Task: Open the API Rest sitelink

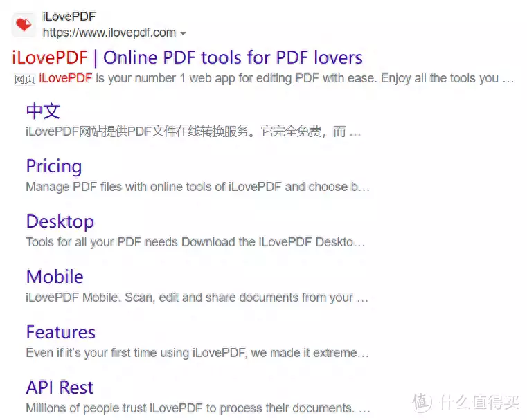Action: tap(60, 387)
